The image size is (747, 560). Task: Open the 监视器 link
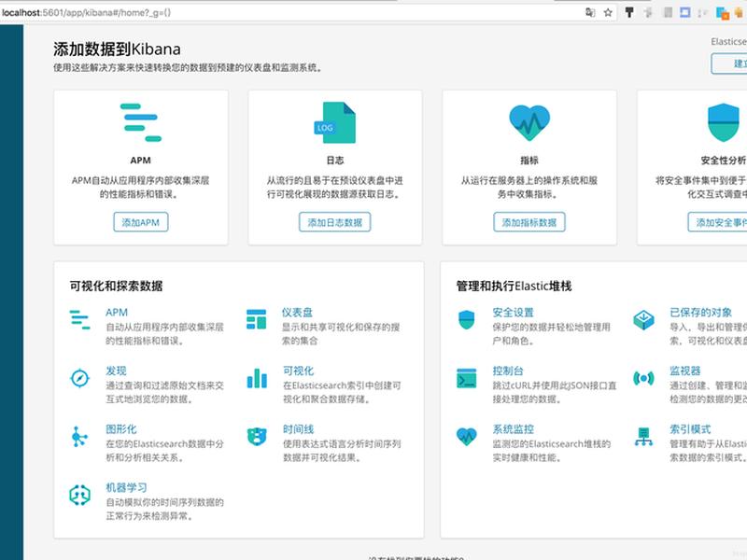[x=685, y=371]
